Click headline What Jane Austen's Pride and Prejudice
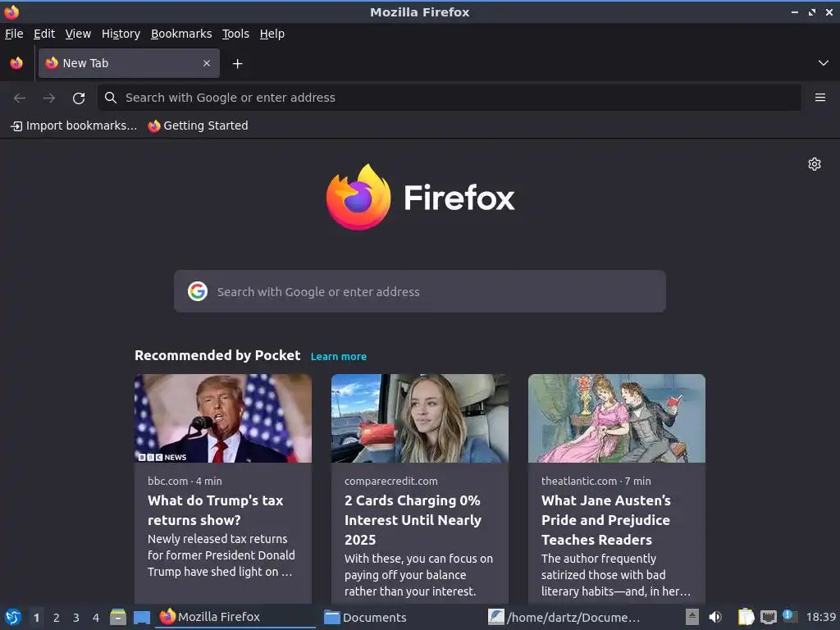840x630 pixels. tap(606, 520)
